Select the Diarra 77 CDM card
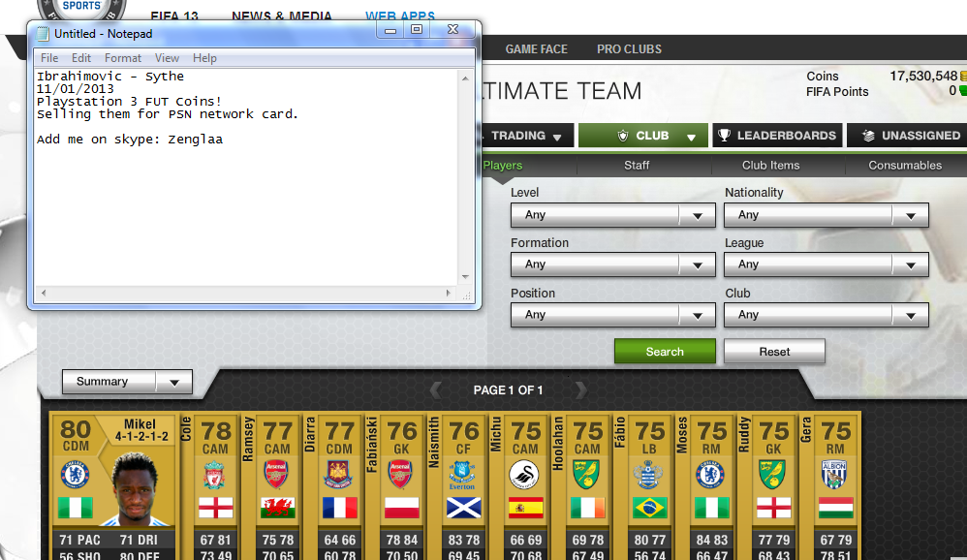The height and width of the screenshot is (560, 967). [x=333, y=487]
